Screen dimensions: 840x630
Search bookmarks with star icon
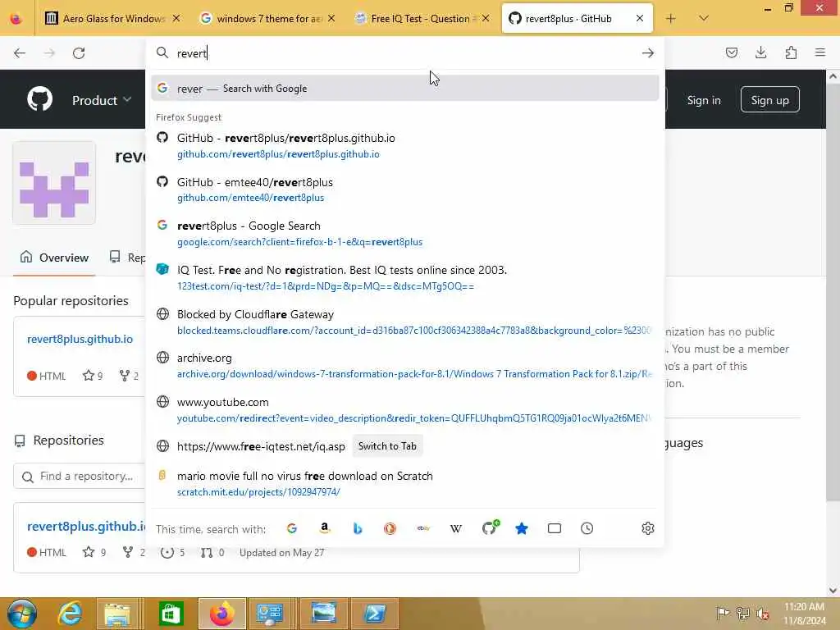coord(521,529)
